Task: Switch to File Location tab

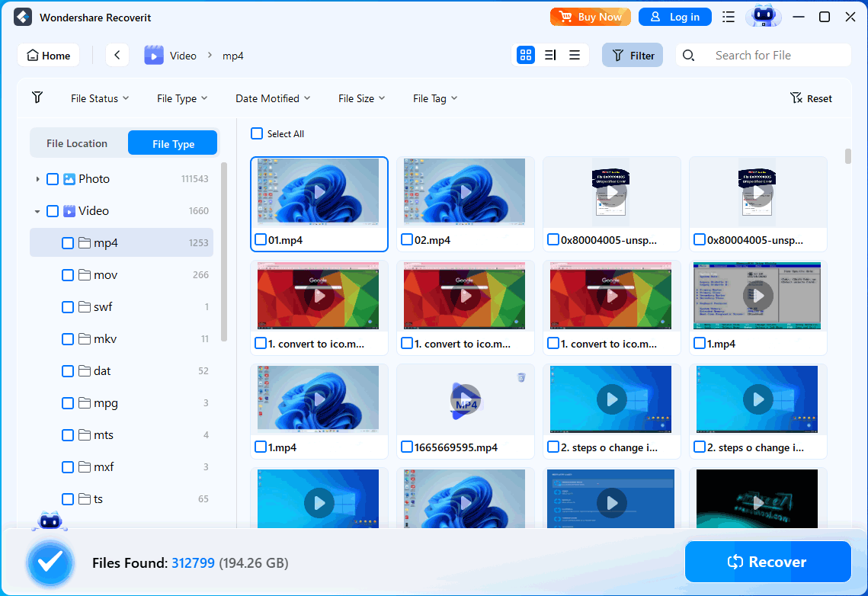Action: coord(77,143)
